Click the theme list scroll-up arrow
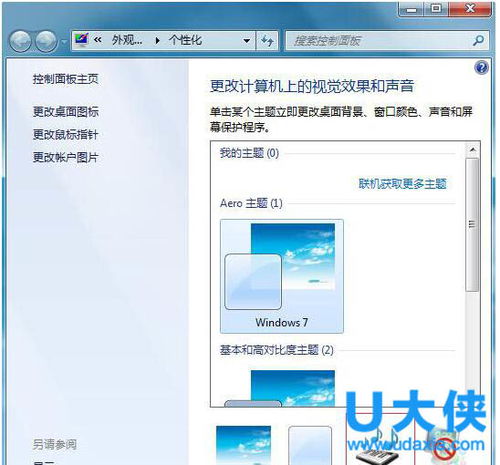The image size is (500, 465). [x=472, y=150]
